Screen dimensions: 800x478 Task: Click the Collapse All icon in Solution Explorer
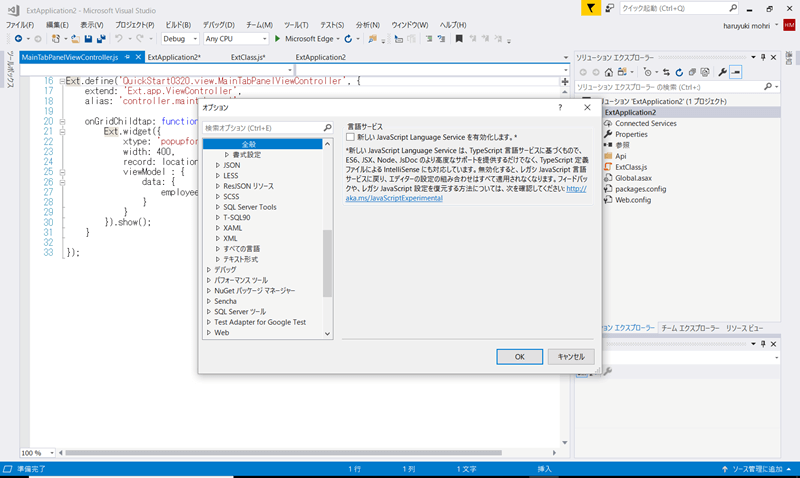(692, 72)
